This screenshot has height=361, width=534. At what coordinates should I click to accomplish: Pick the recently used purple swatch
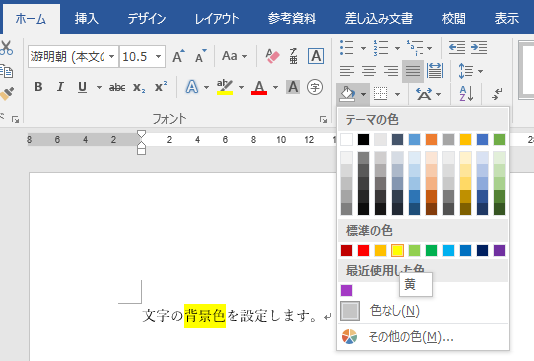point(346,291)
